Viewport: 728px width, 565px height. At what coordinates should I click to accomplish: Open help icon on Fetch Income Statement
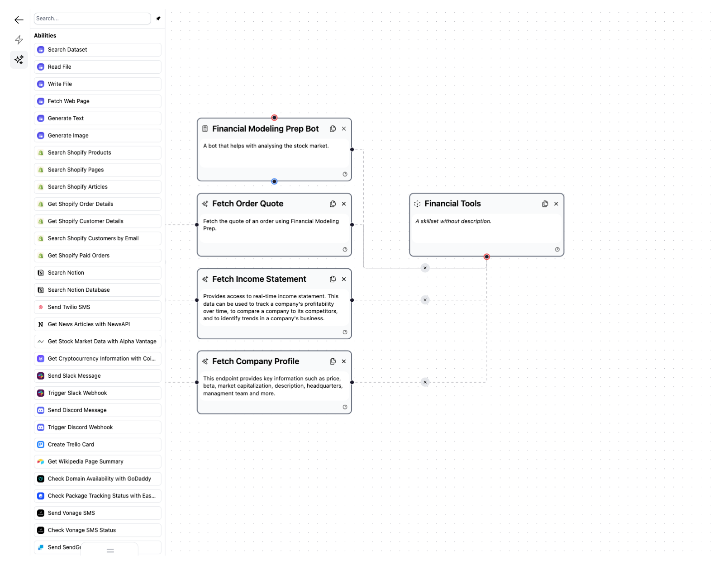click(x=345, y=332)
